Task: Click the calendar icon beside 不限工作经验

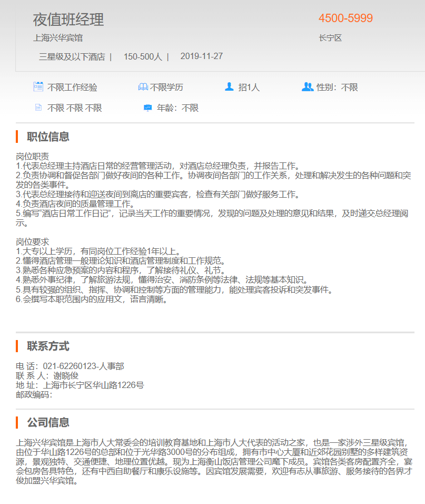Action: coord(38,87)
